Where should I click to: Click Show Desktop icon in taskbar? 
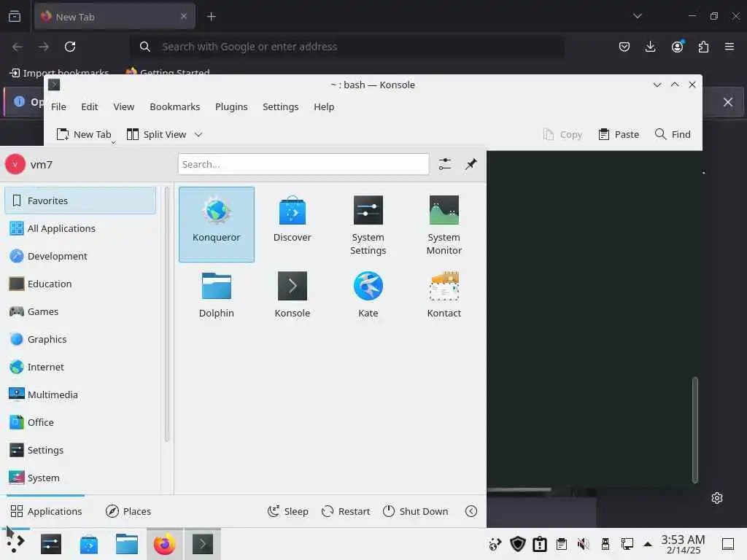[728, 544]
